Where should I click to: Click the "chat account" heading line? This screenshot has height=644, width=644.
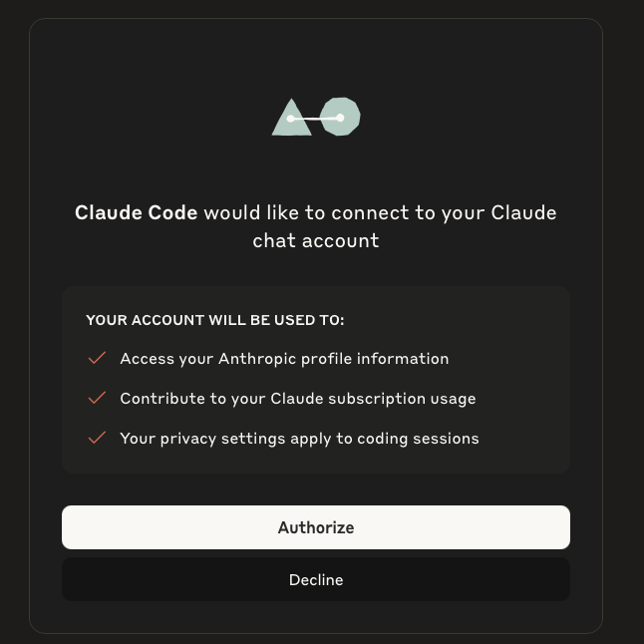point(316,240)
